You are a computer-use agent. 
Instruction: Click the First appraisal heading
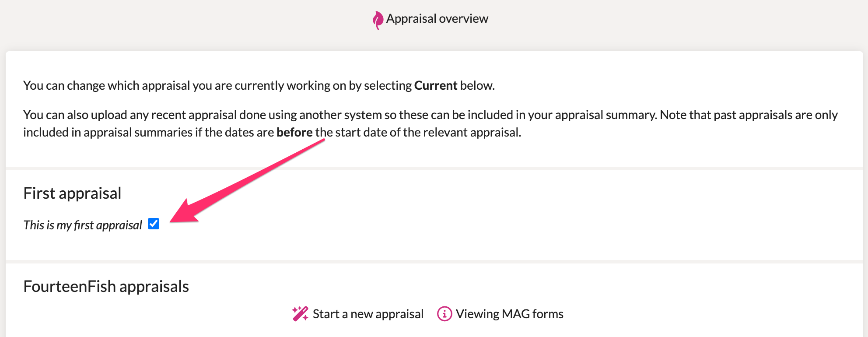pyautogui.click(x=72, y=193)
